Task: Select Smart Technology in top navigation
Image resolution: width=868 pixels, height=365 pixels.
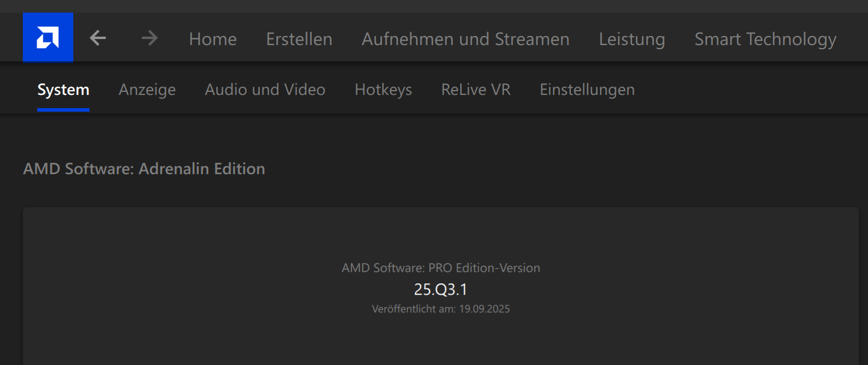Action: coord(765,40)
